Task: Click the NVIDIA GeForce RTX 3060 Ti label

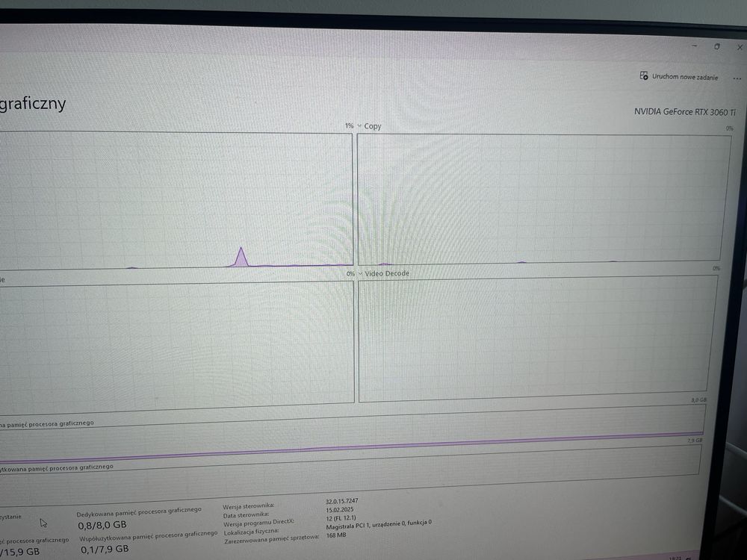Action: [684, 112]
